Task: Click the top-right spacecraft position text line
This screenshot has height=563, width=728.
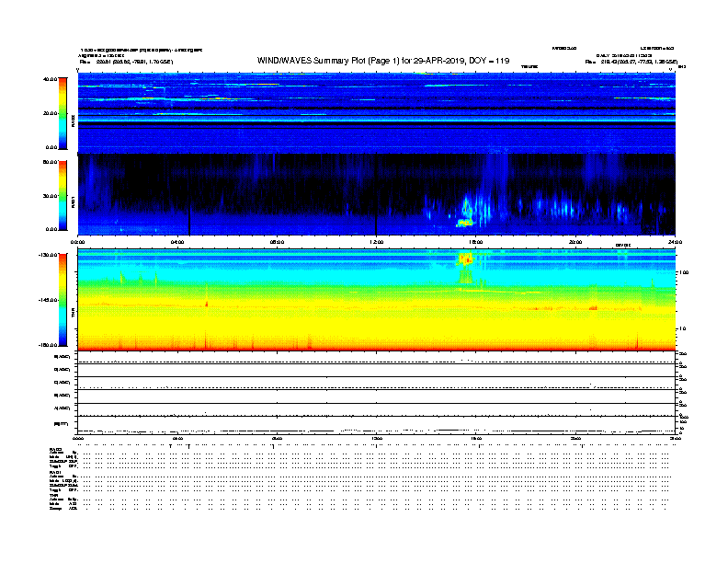Action: click(x=631, y=62)
